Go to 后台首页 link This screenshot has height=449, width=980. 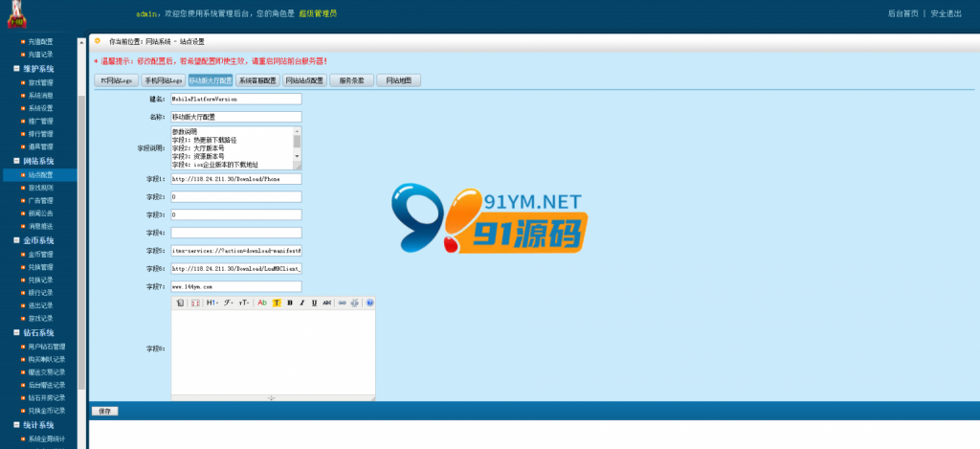903,13
